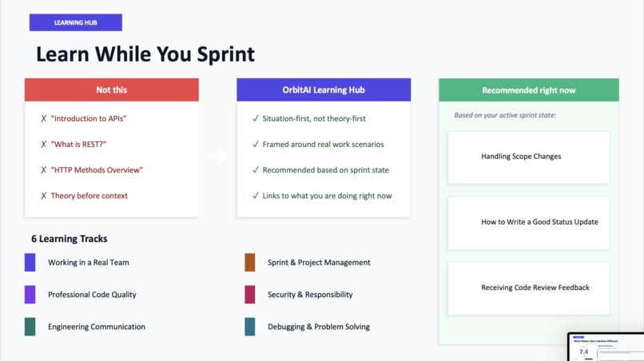
Task: Select the OrbitAI Learning Hub header
Action: point(324,90)
